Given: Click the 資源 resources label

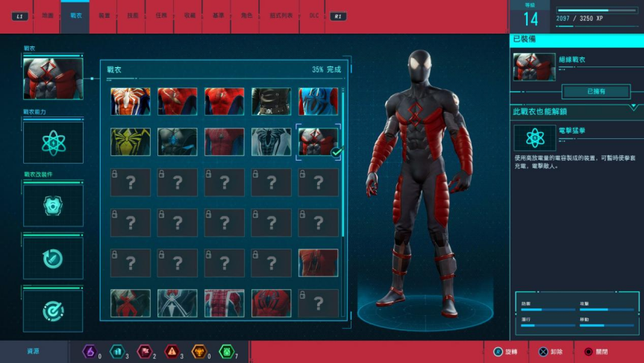Looking at the screenshot, I should click(34, 352).
